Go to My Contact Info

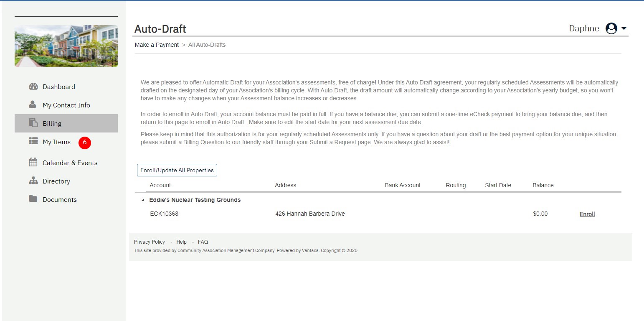(66, 105)
